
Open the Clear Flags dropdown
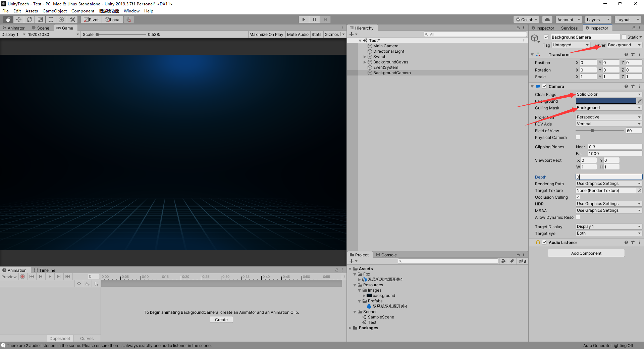(609, 94)
